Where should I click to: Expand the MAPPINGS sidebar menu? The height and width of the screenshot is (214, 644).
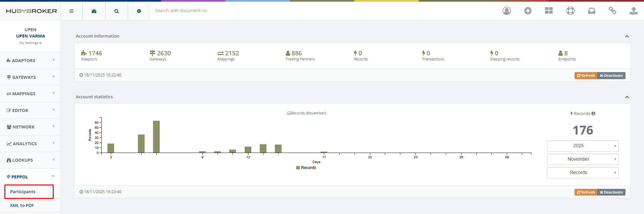30,94
